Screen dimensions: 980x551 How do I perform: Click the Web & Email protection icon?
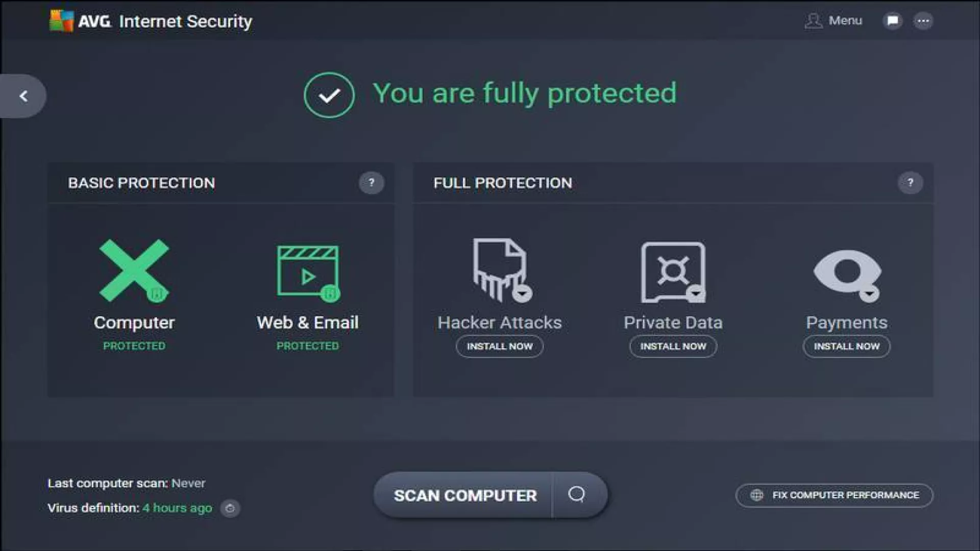coord(308,272)
